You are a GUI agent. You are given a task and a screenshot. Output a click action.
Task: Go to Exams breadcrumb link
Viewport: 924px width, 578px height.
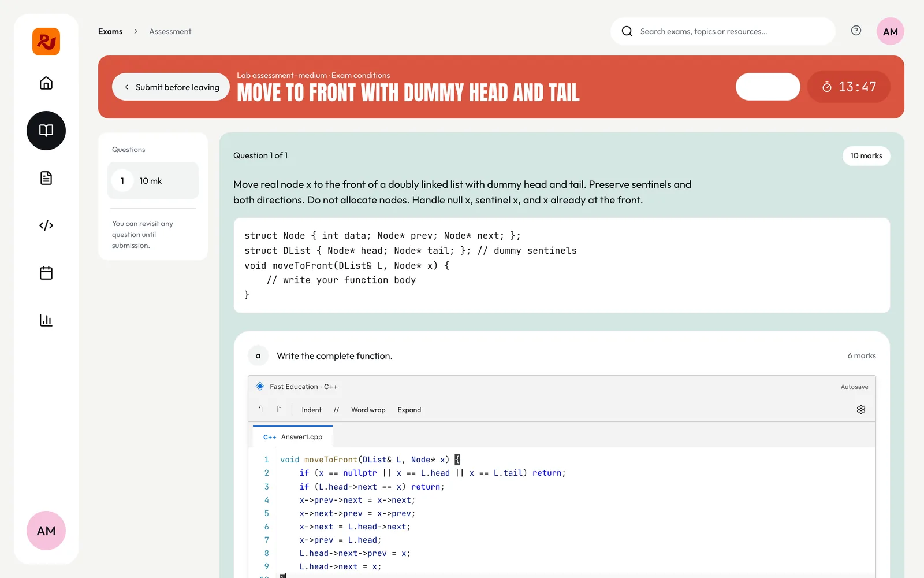[110, 31]
